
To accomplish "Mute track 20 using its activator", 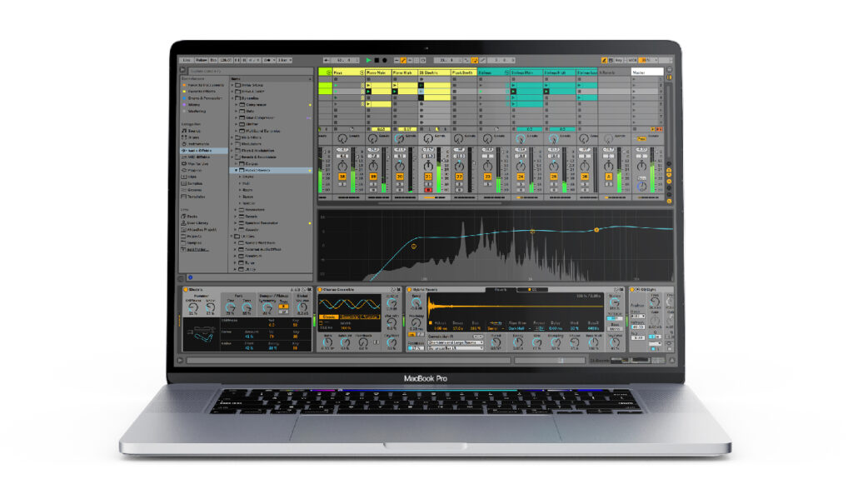I will [x=400, y=177].
